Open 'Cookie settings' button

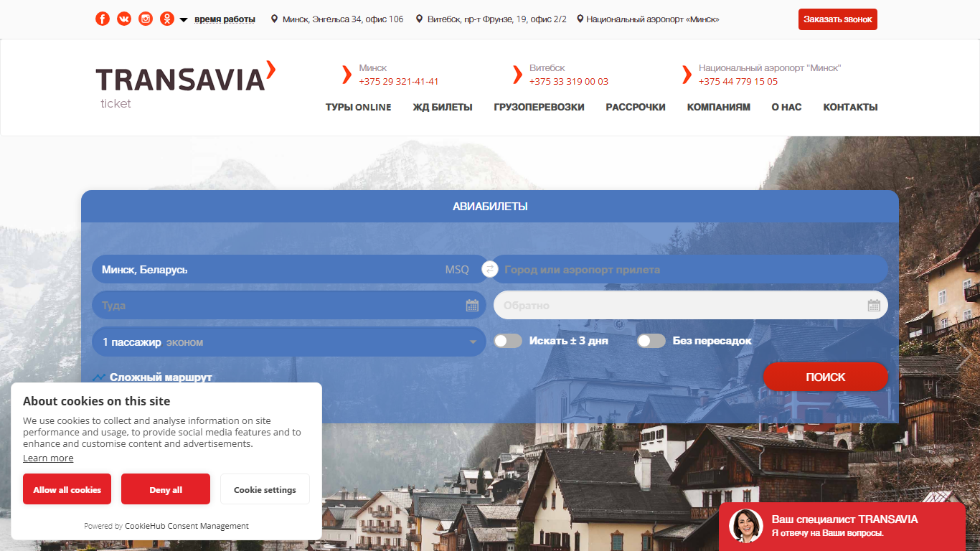pyautogui.click(x=265, y=489)
